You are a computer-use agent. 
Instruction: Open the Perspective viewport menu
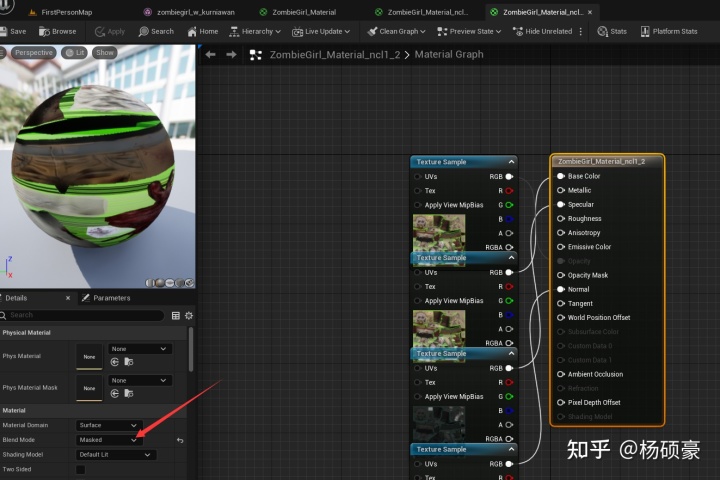[34, 52]
